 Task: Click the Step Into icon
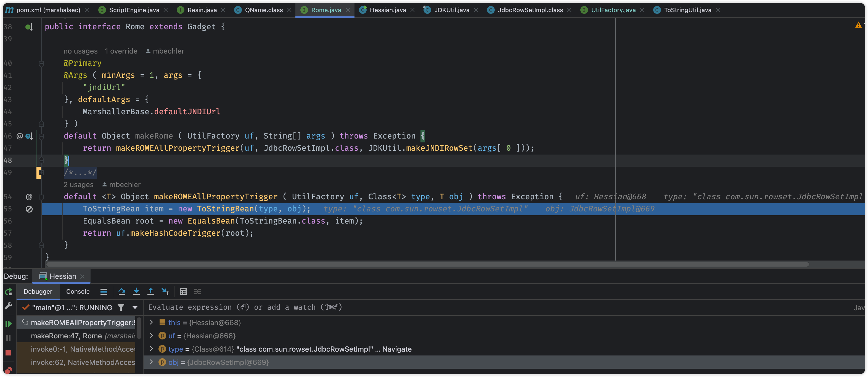tap(136, 292)
